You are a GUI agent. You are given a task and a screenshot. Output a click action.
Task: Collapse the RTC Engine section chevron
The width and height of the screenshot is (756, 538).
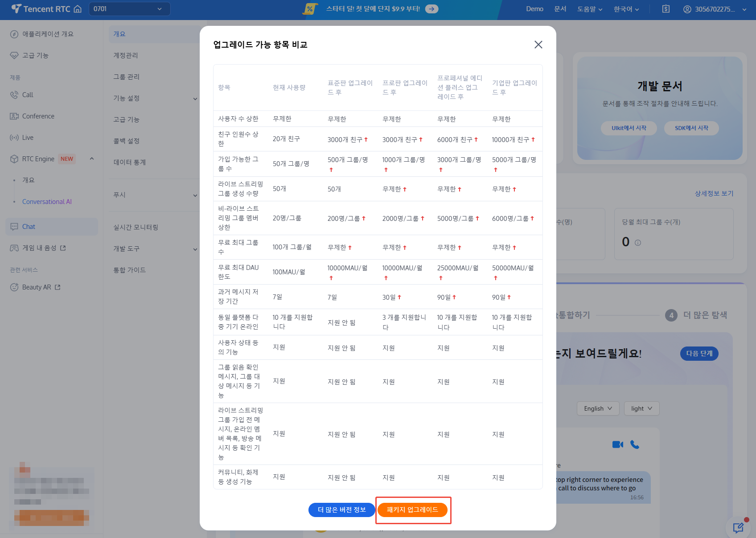[x=92, y=159]
